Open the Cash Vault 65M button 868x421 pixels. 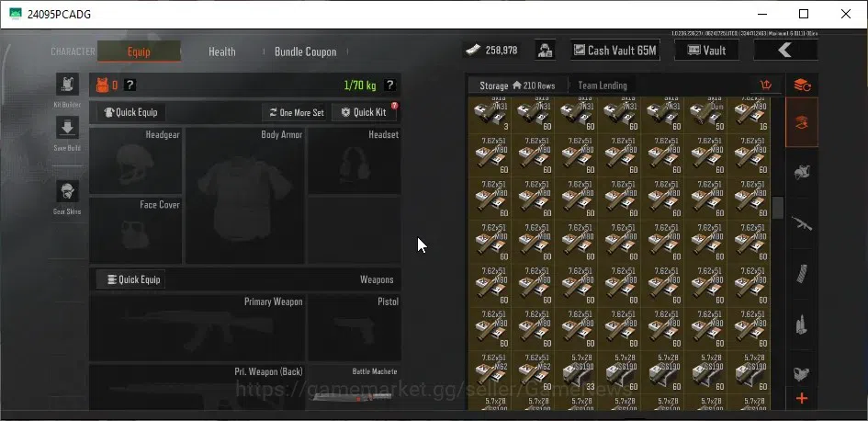coord(615,51)
